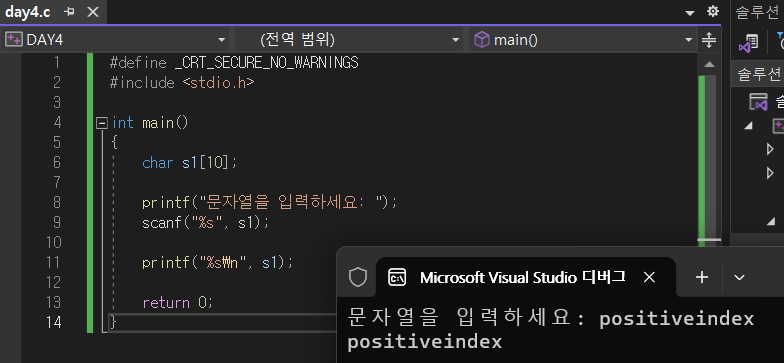Open the DAY4 project dropdown
The height and width of the screenshot is (363, 784).
116,40
